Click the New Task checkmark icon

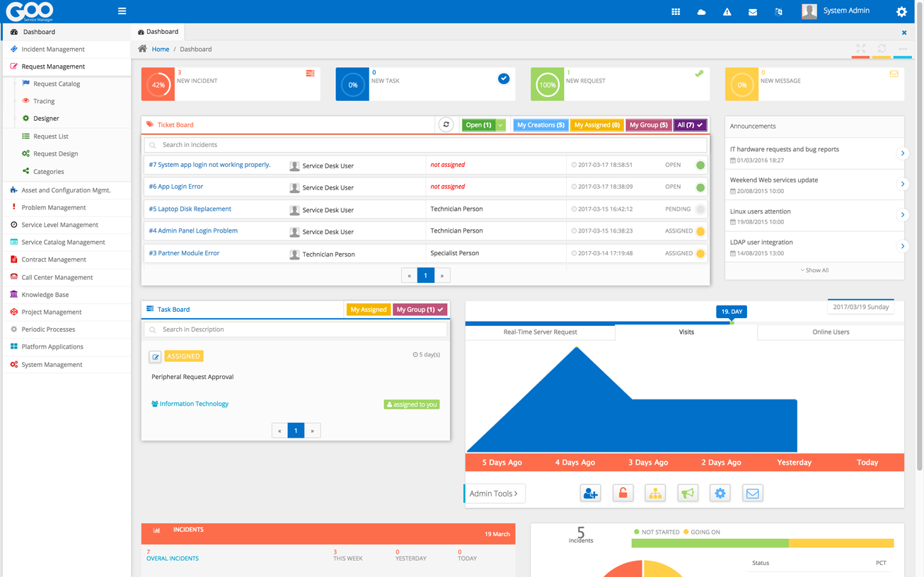(504, 78)
